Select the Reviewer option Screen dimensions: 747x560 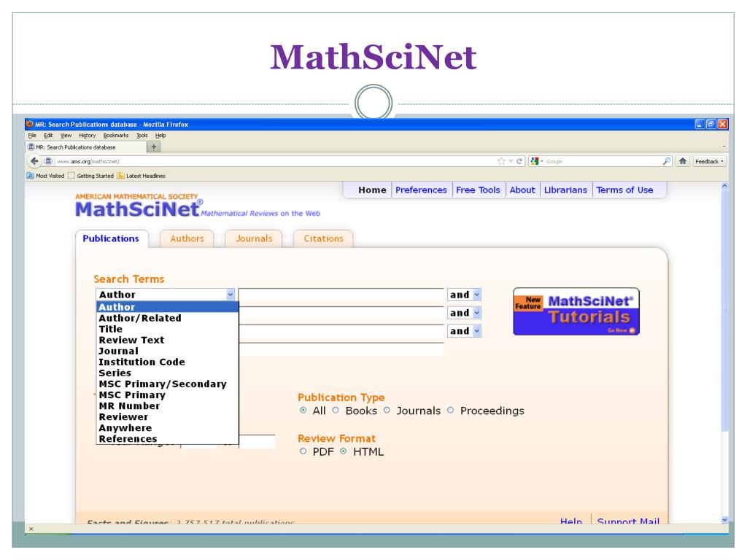click(167, 416)
